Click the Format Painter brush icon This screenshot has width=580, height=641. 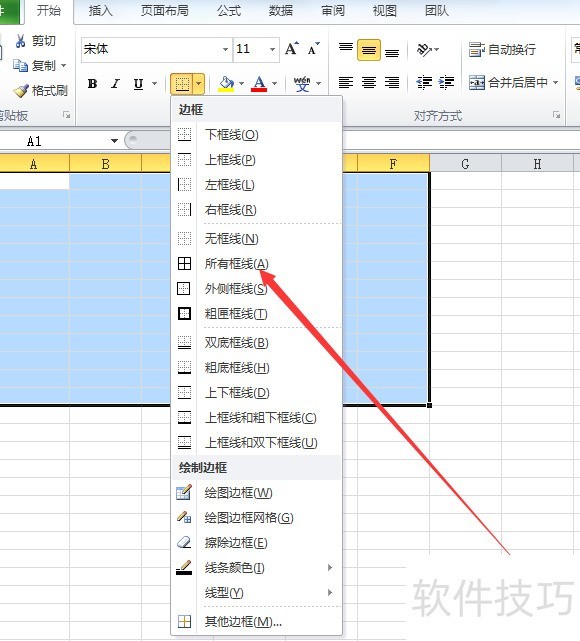(x=21, y=90)
